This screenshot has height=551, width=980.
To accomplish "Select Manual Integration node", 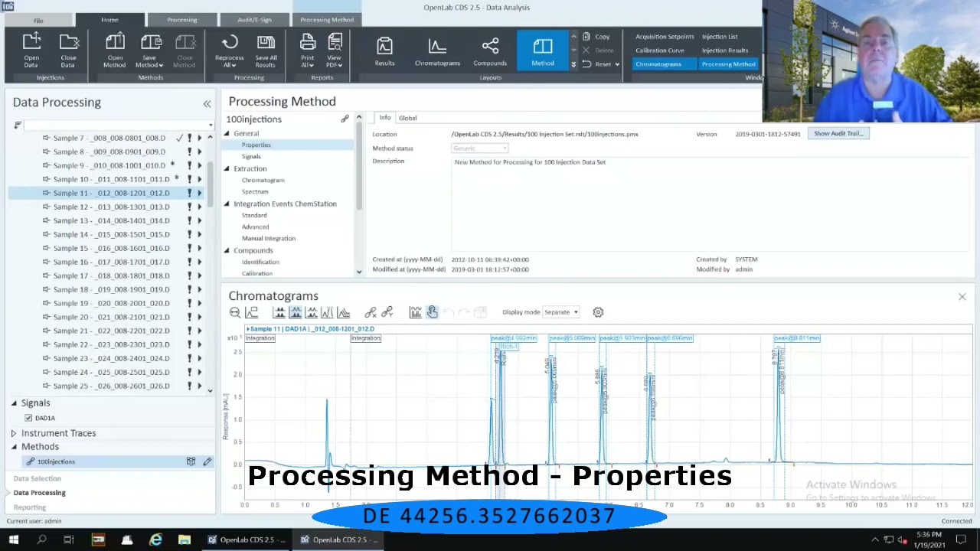I will click(268, 238).
